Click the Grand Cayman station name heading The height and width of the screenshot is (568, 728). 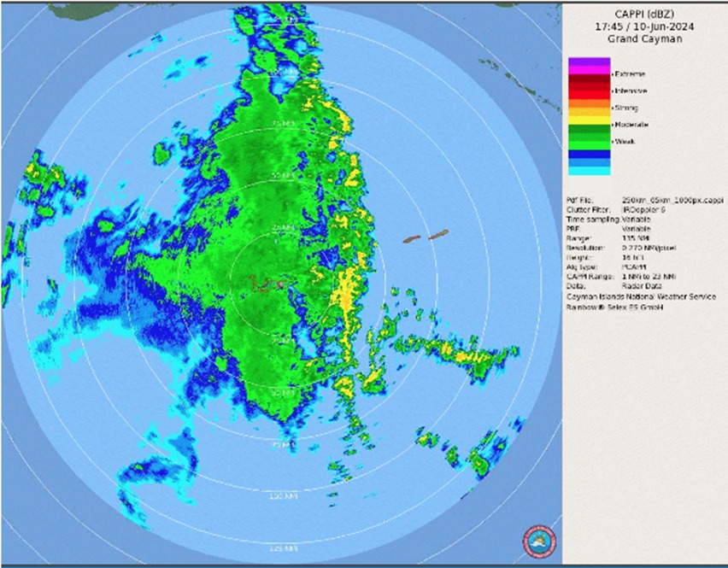click(x=645, y=39)
